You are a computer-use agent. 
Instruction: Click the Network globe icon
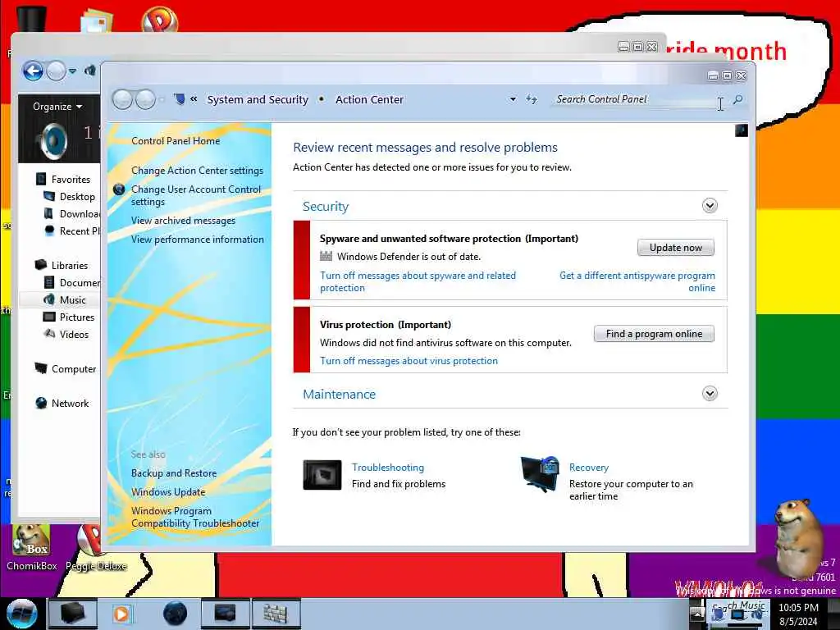coord(41,403)
